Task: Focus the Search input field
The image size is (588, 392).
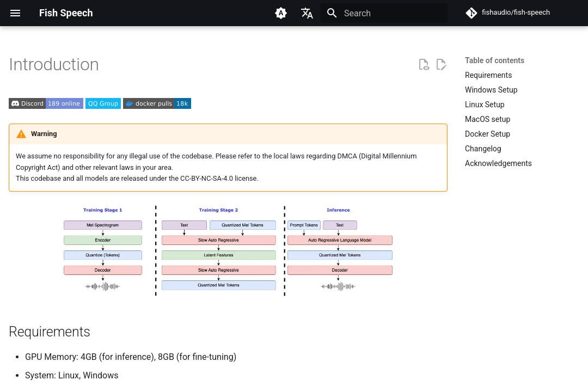Action: click(x=384, y=13)
